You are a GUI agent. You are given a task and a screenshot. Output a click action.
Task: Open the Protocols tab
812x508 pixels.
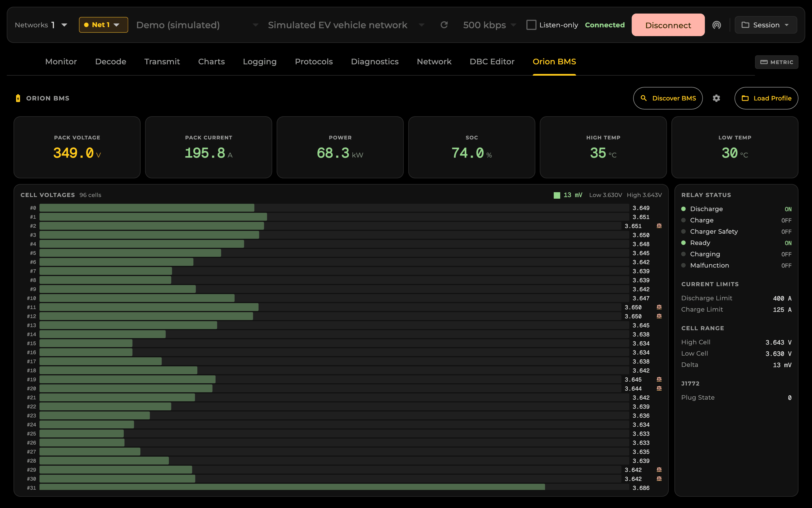coord(314,62)
